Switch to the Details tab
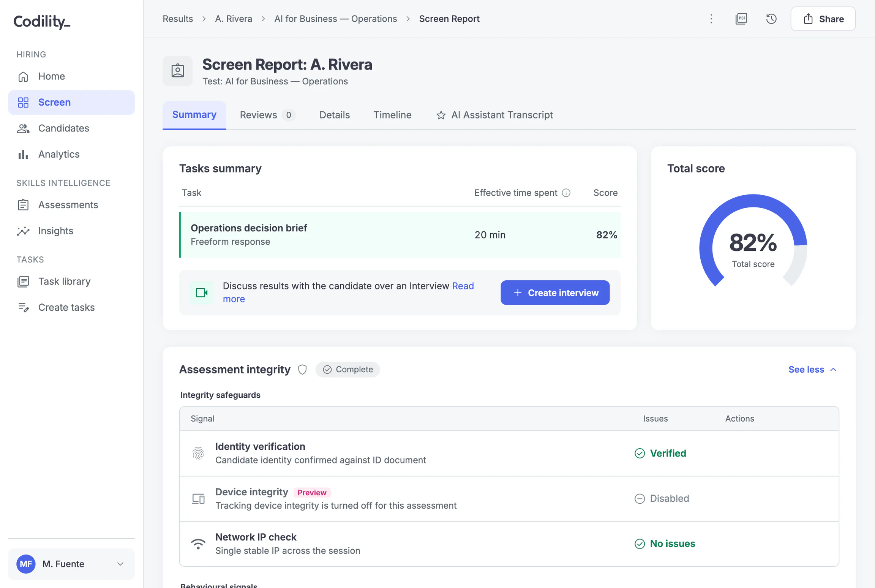Image resolution: width=875 pixels, height=588 pixels. pos(334,115)
